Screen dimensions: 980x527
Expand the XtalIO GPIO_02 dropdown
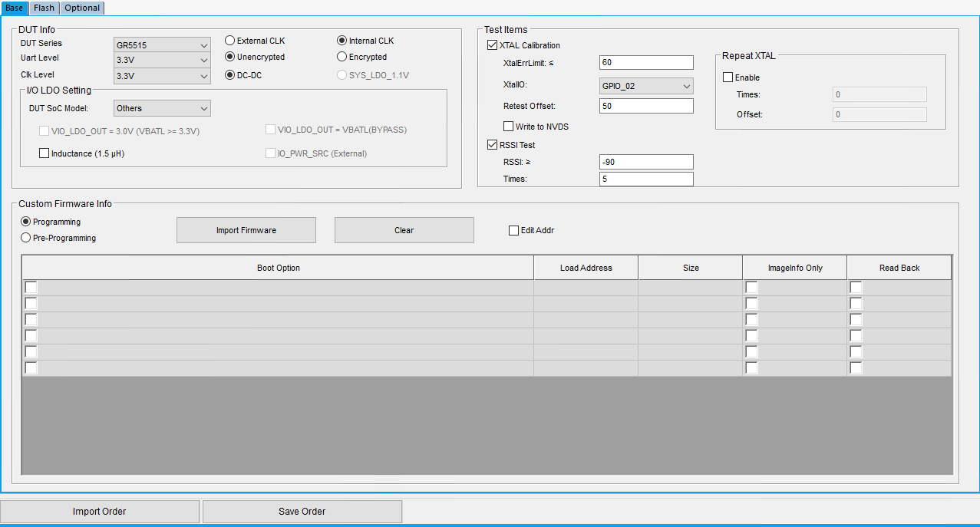pyautogui.click(x=646, y=87)
